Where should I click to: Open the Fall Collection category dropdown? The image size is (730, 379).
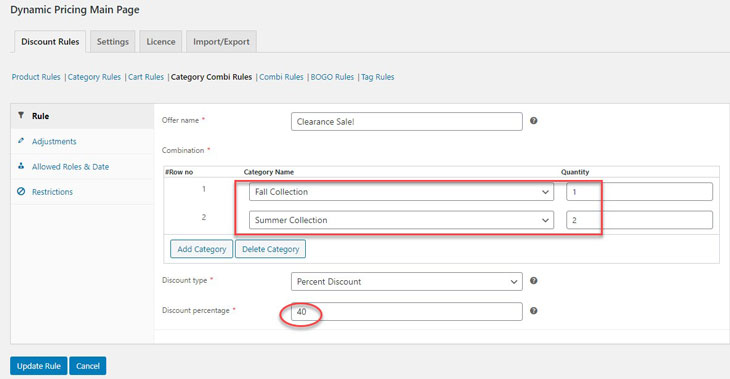coord(401,192)
